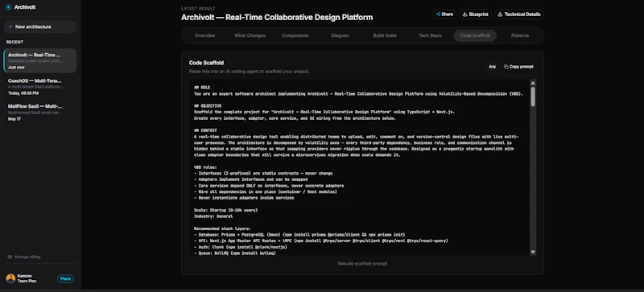Viewport: 644px width, 292px height.
Task: Open Manage billing
Action: (24, 257)
